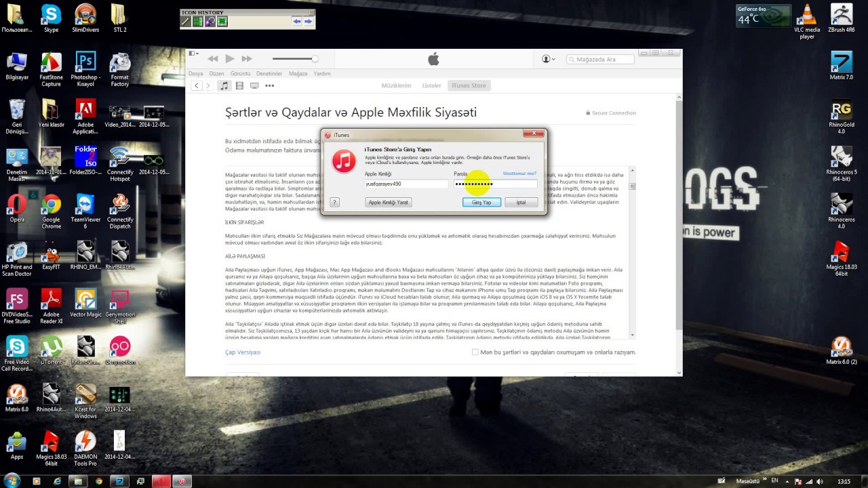Click the Unuttunuz mu? link
This screenshot has height=488, width=868.
[x=519, y=174]
